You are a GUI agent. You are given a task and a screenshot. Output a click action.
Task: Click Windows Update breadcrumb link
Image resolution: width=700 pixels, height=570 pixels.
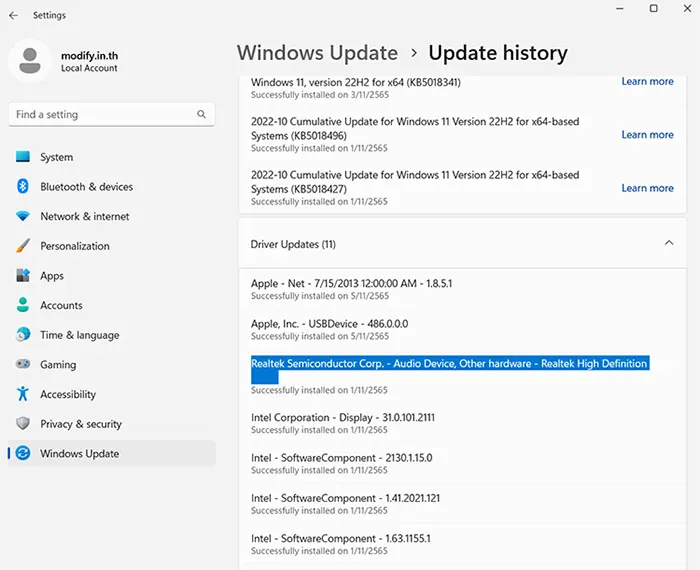[x=317, y=53]
